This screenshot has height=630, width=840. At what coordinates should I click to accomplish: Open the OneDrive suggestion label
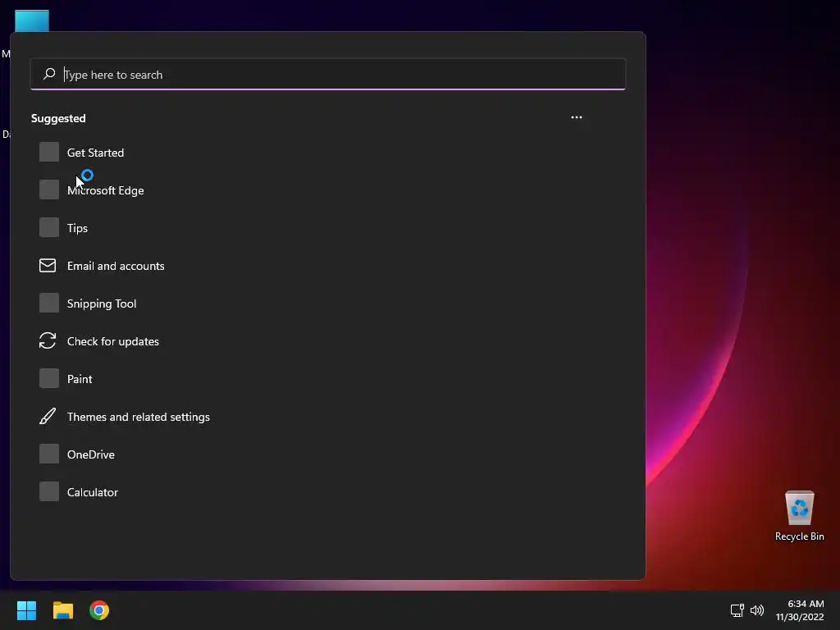[x=90, y=454]
